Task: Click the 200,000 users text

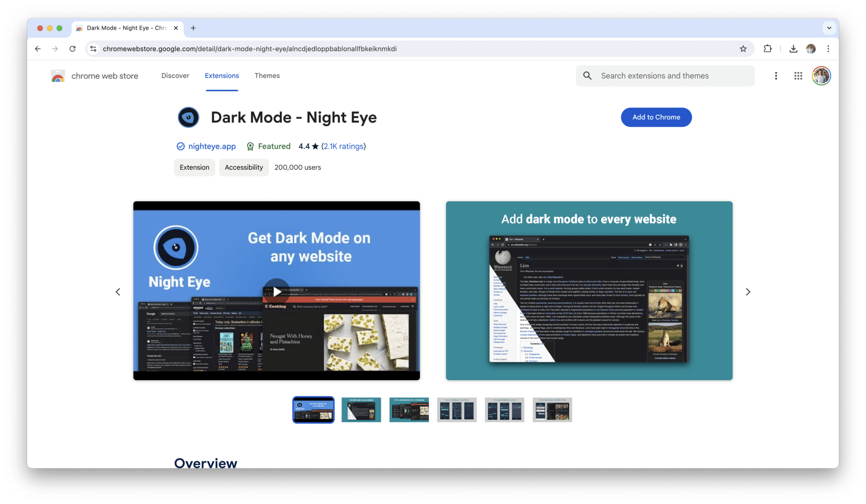Action: [298, 167]
